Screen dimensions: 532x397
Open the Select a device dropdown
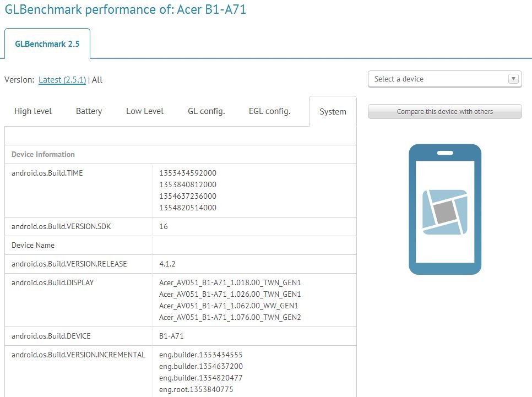point(445,79)
